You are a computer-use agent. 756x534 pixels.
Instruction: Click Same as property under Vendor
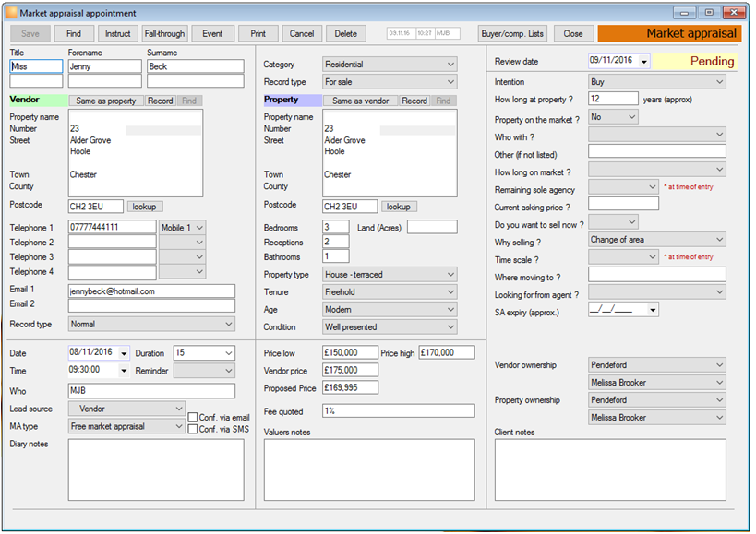tap(106, 101)
